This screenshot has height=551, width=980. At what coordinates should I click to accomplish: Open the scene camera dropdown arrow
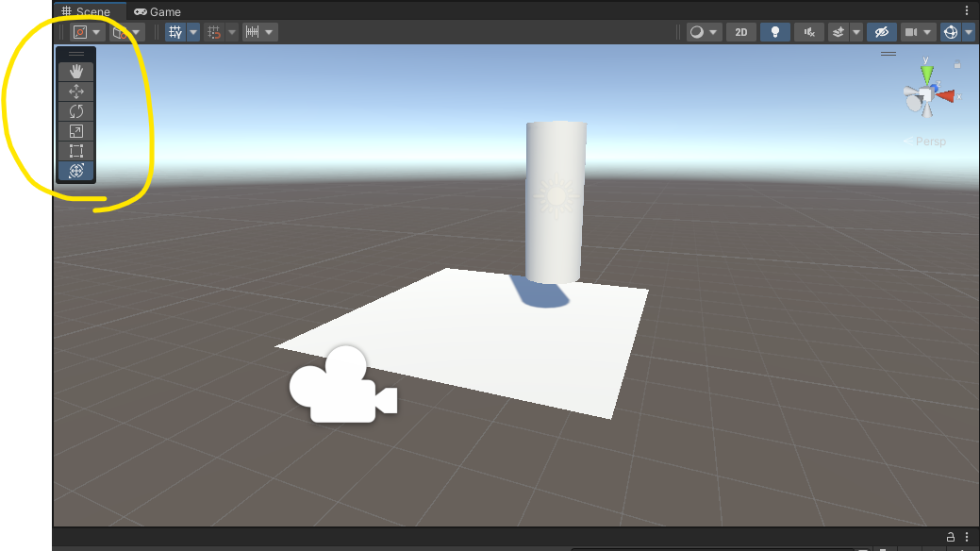pyautogui.click(x=927, y=32)
